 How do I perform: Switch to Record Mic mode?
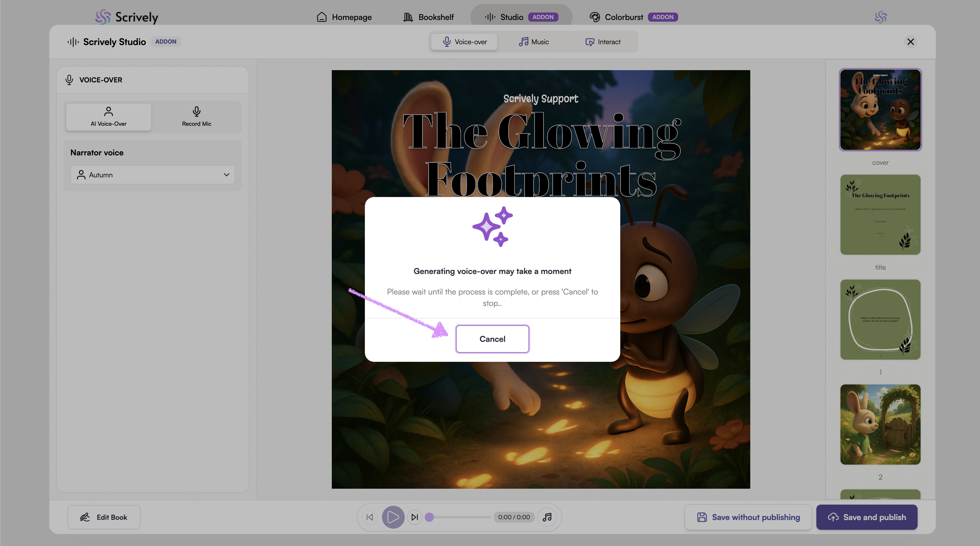196,117
